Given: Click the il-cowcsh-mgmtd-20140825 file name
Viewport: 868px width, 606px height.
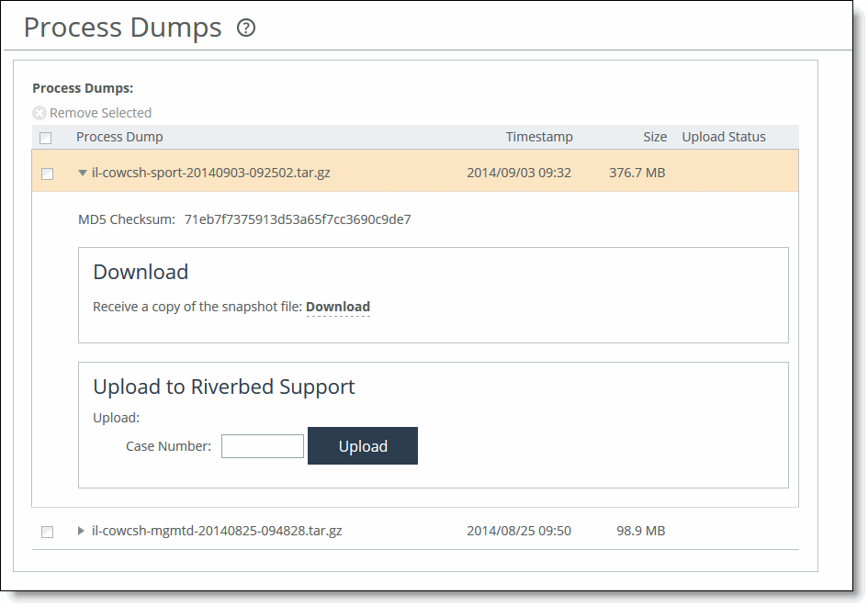Looking at the screenshot, I should point(217,531).
